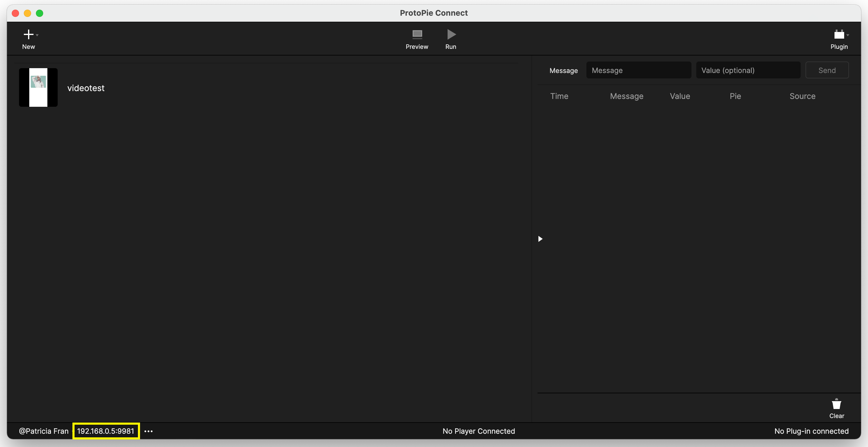Collapse message panel with triangle arrow
868x447 pixels.
click(x=540, y=239)
